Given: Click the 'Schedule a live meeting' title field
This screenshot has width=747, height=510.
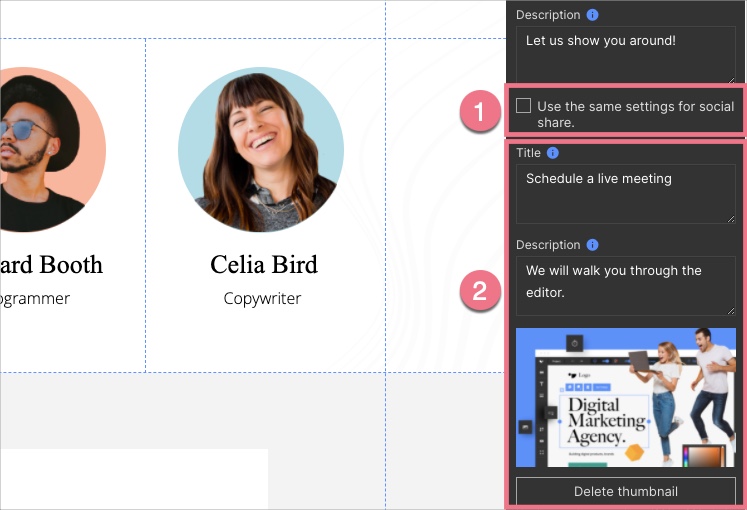Looking at the screenshot, I should pos(625,193).
